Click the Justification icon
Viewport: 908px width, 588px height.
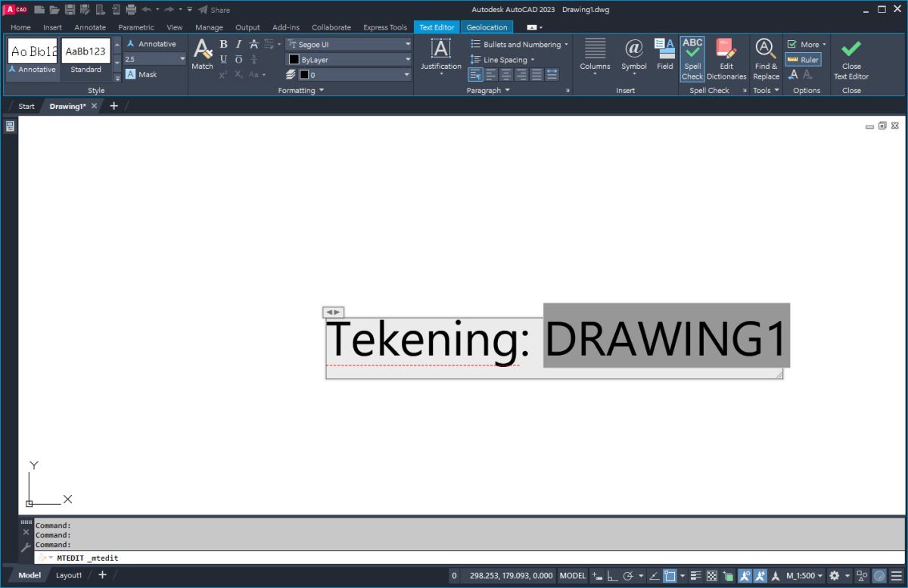coord(440,53)
